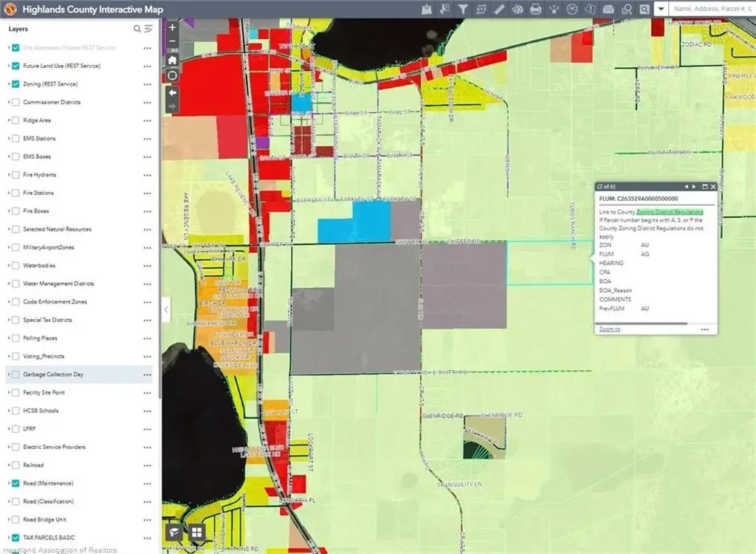Open the grid widget at map bottom
The width and height of the screenshot is (756, 554).
(196, 533)
